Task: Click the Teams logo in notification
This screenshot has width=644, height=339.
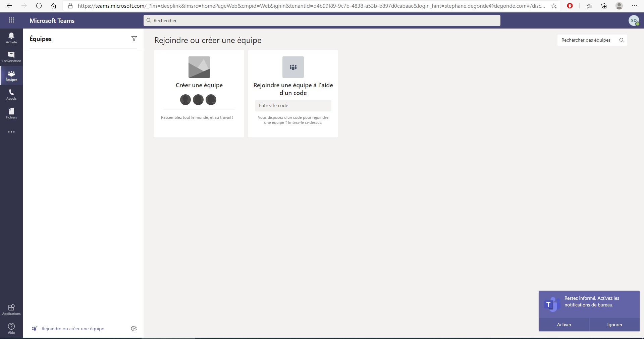Action: 552,304
